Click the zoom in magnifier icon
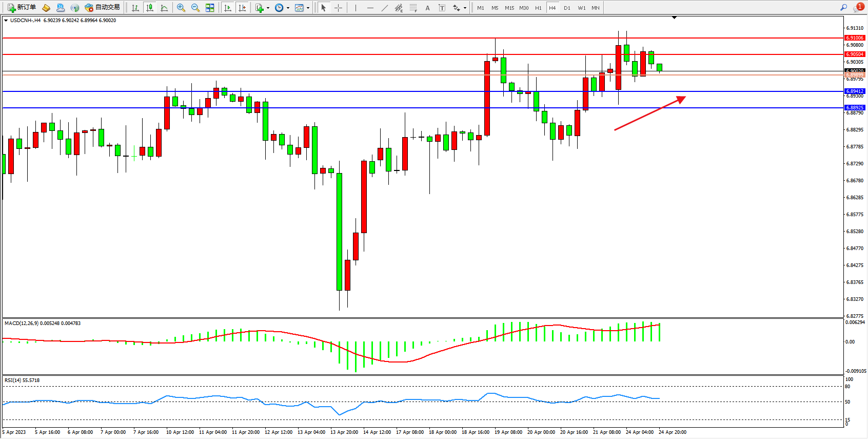The image size is (868, 439). coord(181,8)
